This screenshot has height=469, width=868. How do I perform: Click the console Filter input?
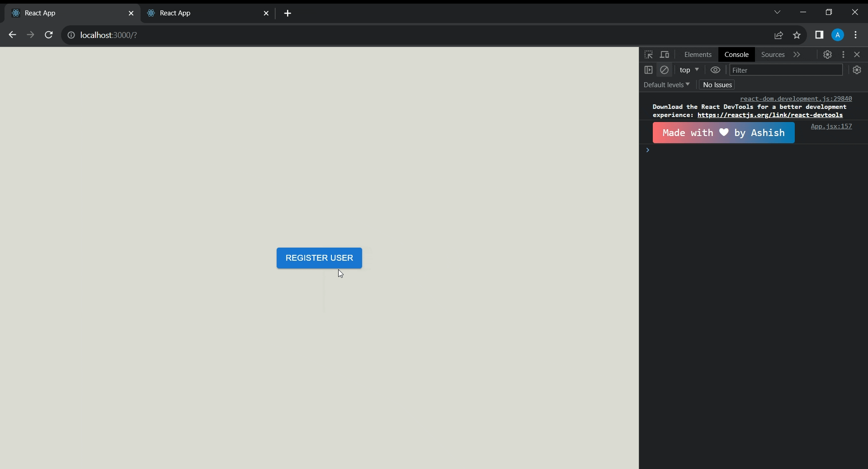coord(786,70)
